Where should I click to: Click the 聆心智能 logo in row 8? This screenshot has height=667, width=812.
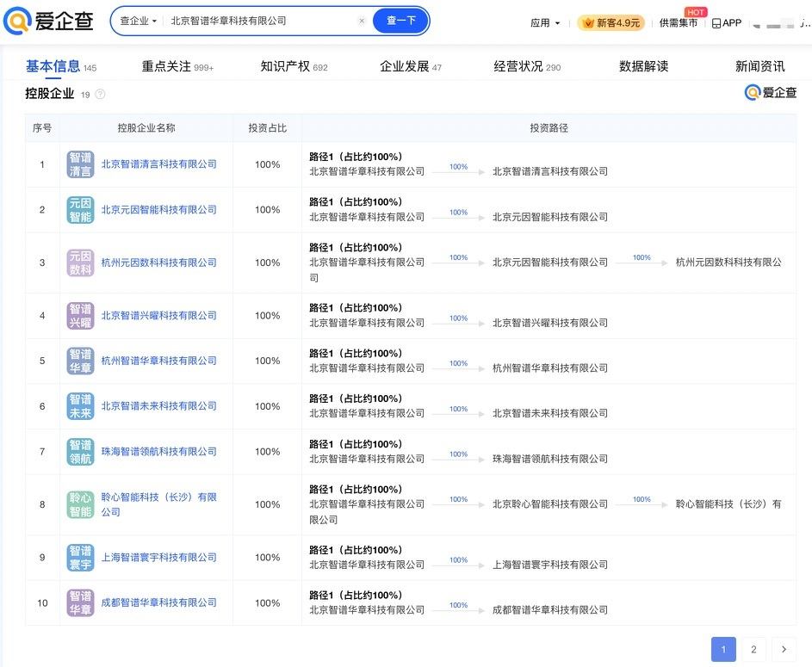(x=80, y=504)
